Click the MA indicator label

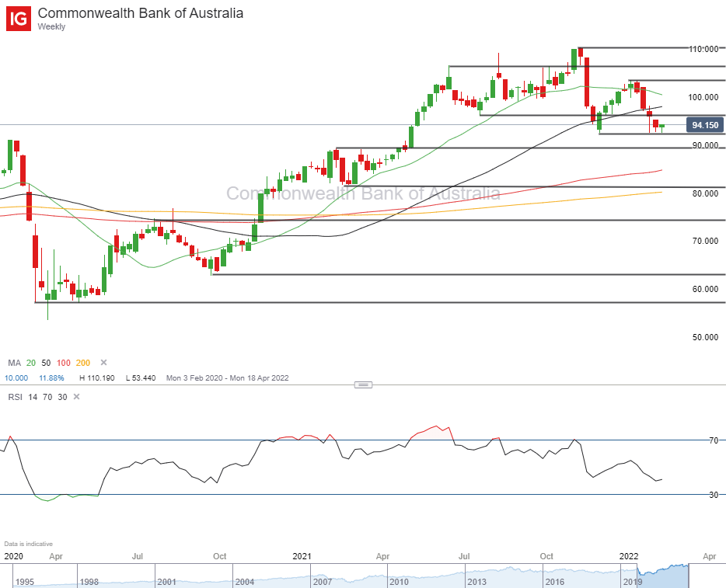[x=14, y=364]
